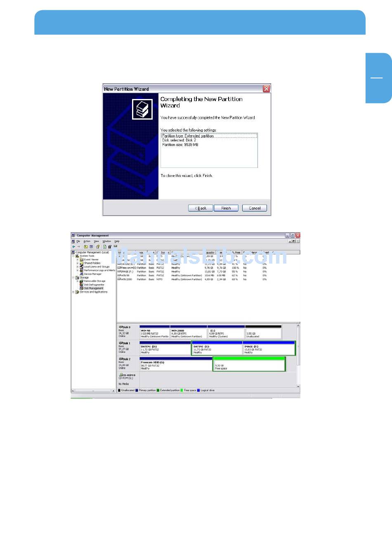Viewport: 392px width, 556px height.
Task: Click blue Logical drive legend swatch
Action: coord(198,390)
